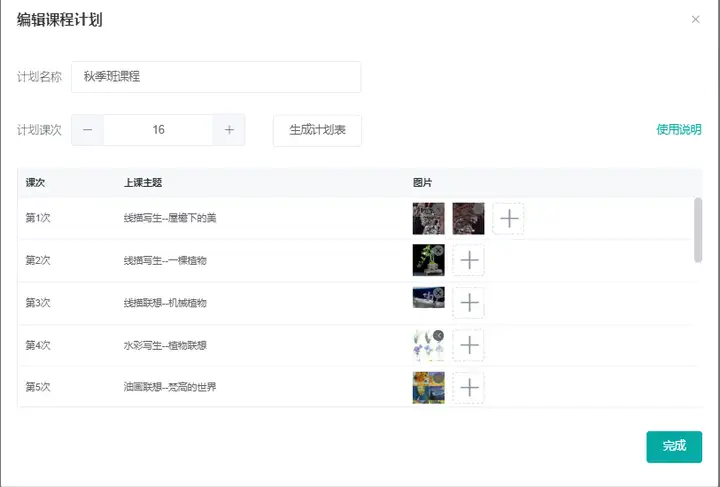Screen dimensions: 720x487
Task: Click the 课次 column header
Action: click(35, 183)
